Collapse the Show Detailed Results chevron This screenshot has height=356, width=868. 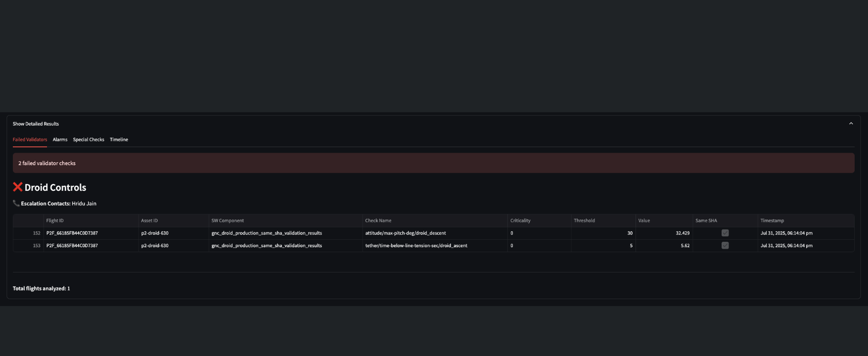[x=851, y=124]
